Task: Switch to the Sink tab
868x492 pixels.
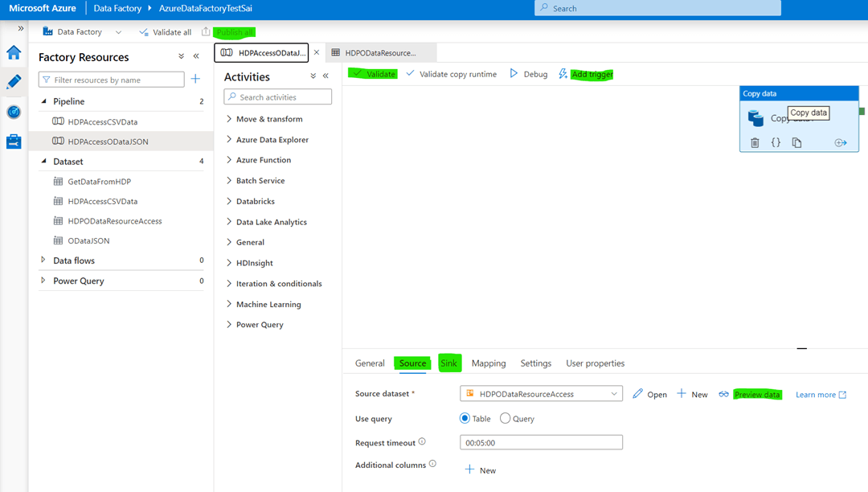Action: click(x=449, y=363)
